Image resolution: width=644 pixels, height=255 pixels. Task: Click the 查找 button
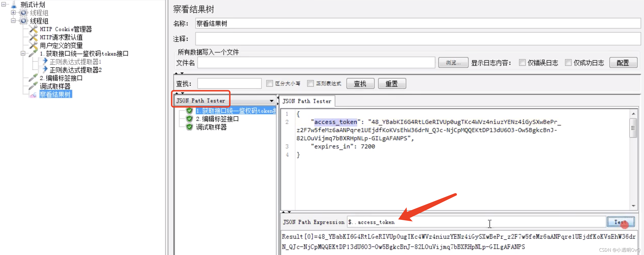(x=360, y=83)
